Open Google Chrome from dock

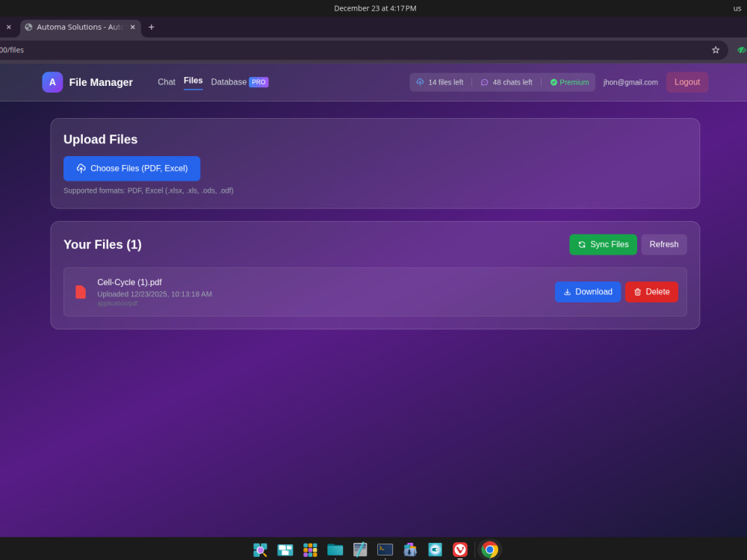pyautogui.click(x=489, y=550)
